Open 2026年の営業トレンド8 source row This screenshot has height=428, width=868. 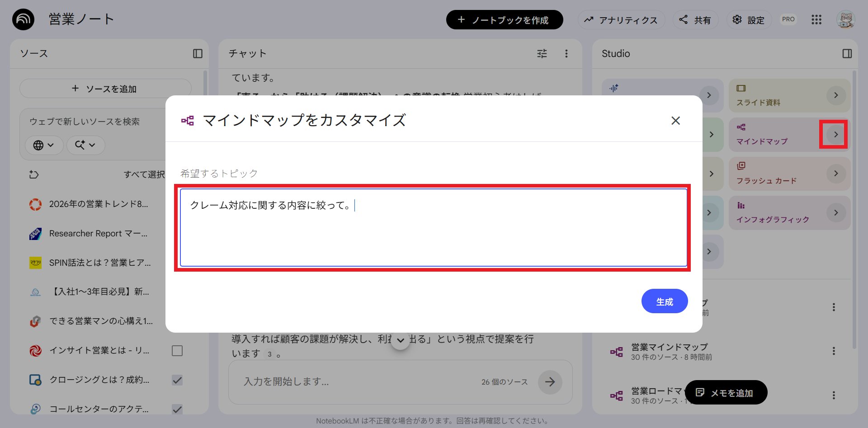tap(99, 204)
